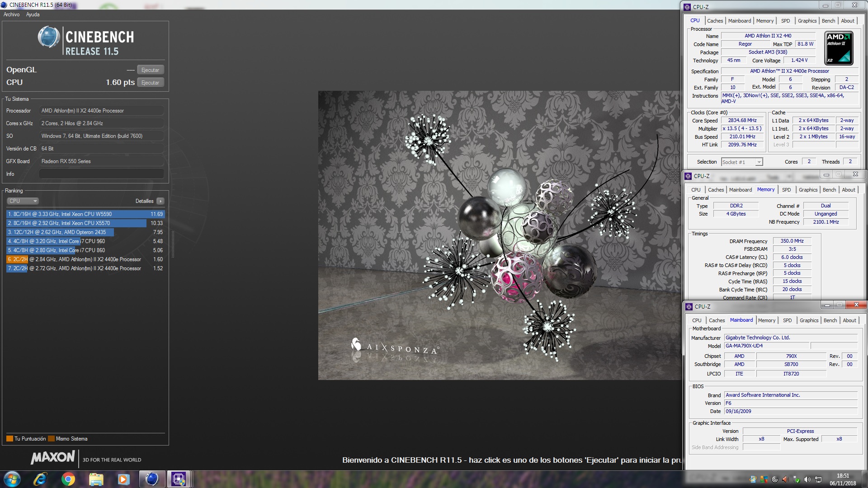This screenshot has width=868, height=488.
Task: Launch Internet Explorer from the taskbar
Action: click(40, 479)
